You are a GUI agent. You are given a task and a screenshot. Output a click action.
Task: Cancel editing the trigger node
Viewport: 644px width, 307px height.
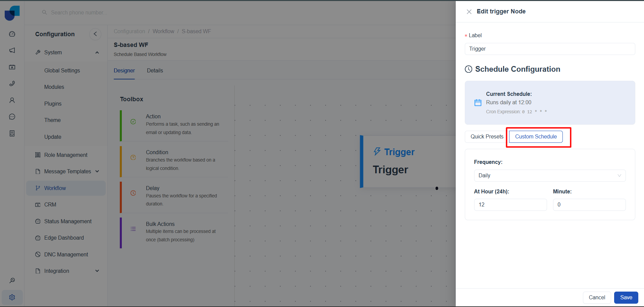(x=597, y=298)
